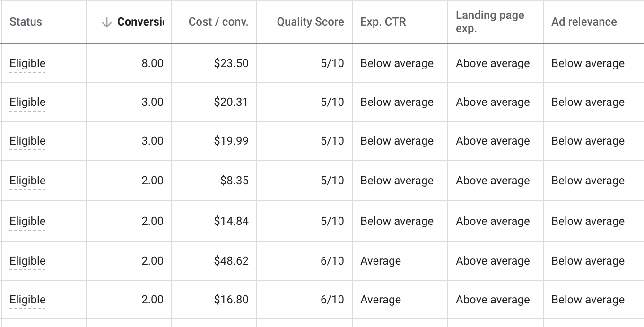Open Eligible status in the $23.50 row
This screenshot has height=327, width=644.
27,63
